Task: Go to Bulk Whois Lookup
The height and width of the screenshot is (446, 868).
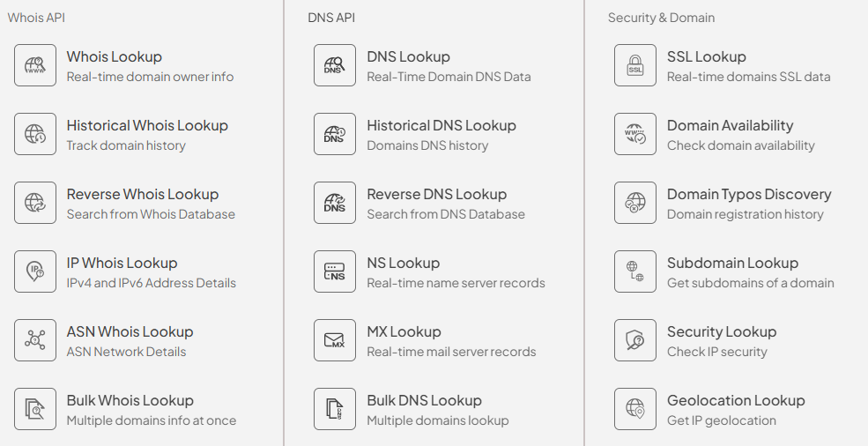Action: click(130, 401)
